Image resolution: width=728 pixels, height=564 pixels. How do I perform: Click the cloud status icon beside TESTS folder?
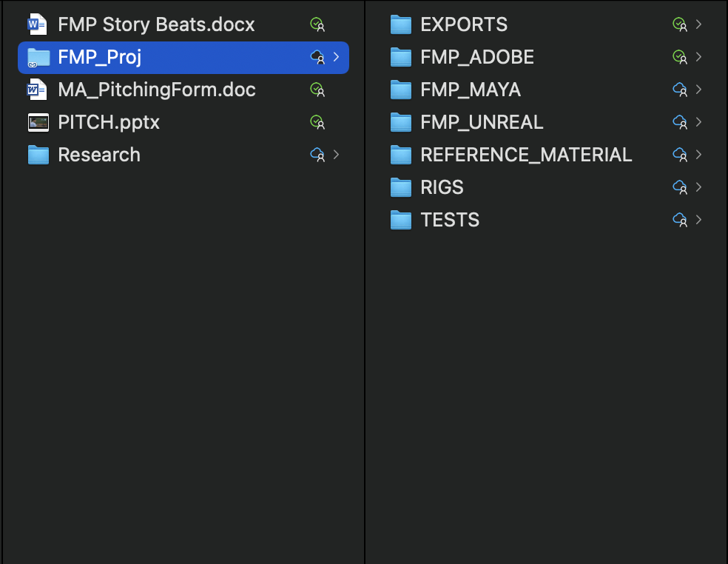(680, 220)
